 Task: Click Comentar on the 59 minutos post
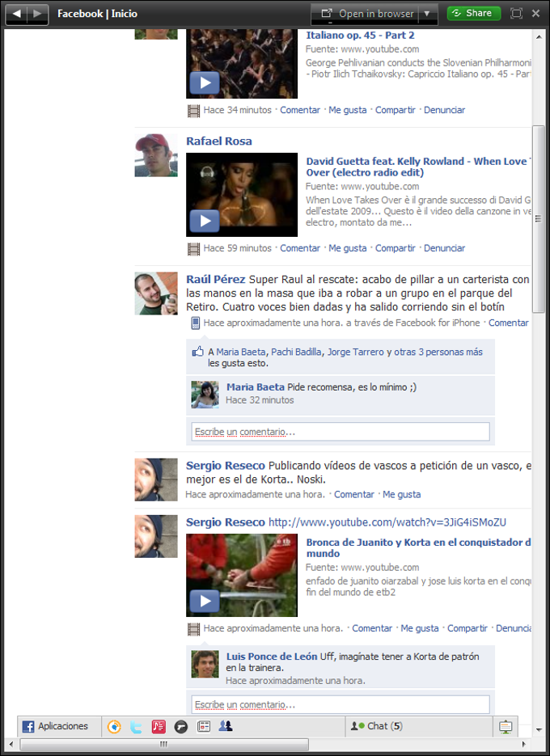pyautogui.click(x=300, y=248)
